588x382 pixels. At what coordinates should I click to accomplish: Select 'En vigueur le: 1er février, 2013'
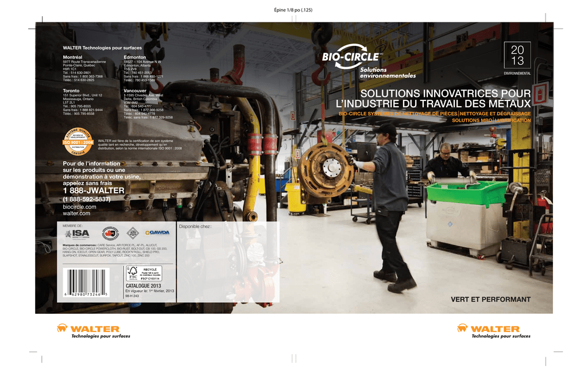point(150,291)
